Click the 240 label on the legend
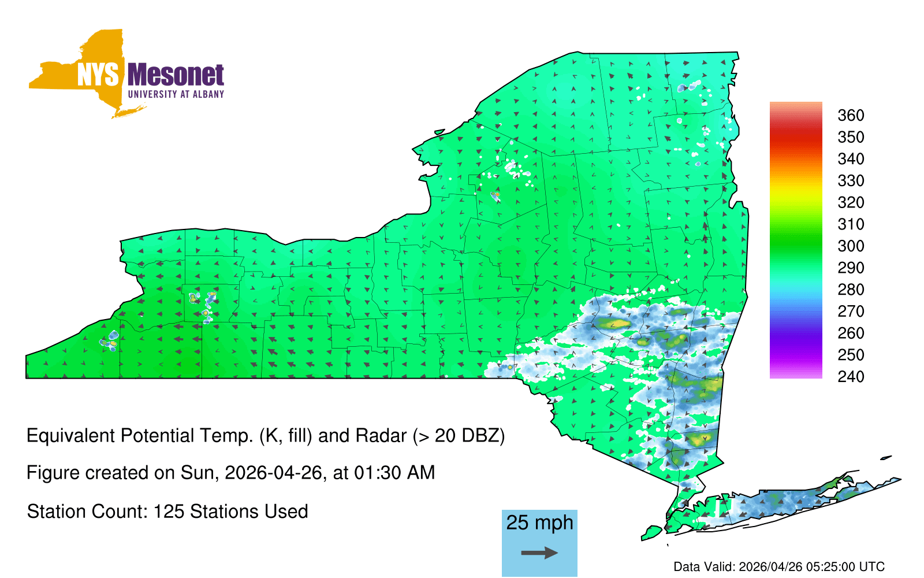The height and width of the screenshot is (578, 924). [851, 377]
